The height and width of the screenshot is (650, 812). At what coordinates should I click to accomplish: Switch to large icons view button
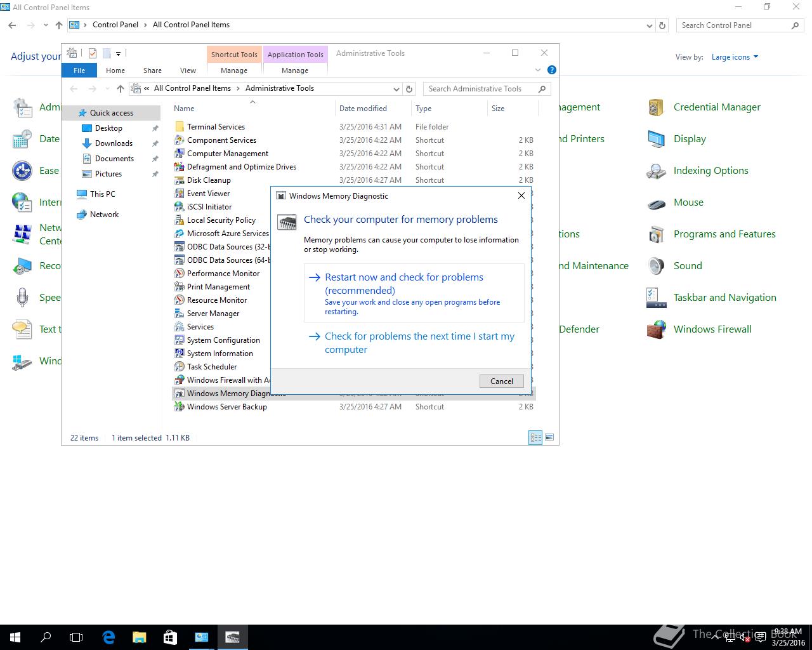pos(549,437)
